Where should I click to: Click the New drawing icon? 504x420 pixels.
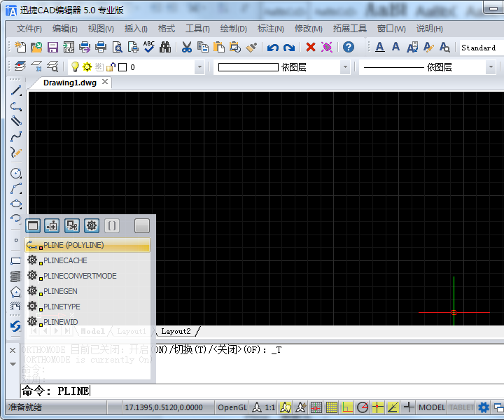pyautogui.click(x=20, y=47)
